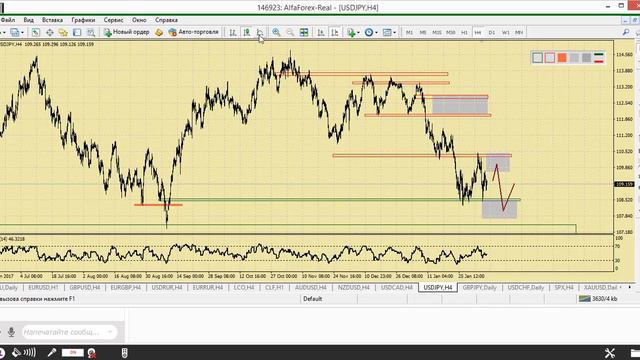Select the M5 timeframe
The width and height of the screenshot is (640, 360).
pos(423,32)
